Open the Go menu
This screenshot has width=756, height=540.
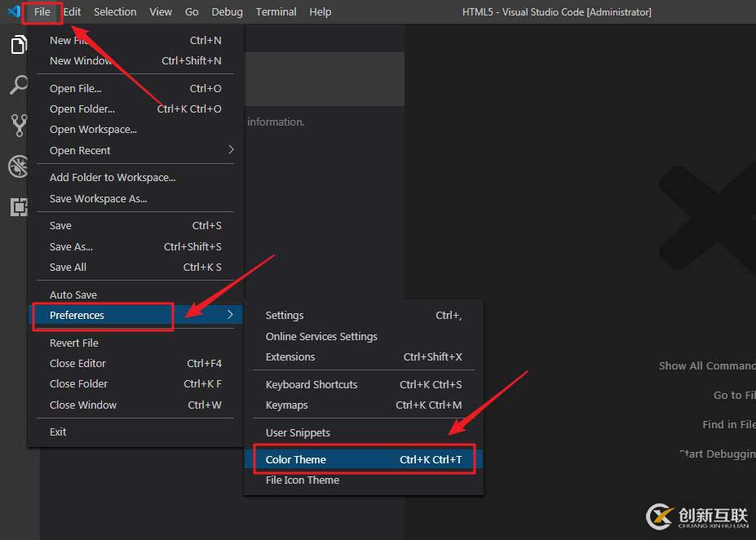click(192, 11)
